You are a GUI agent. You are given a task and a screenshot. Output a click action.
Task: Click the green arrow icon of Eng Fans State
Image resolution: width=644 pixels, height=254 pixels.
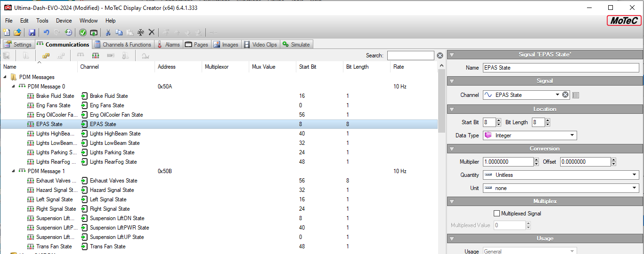[84, 105]
